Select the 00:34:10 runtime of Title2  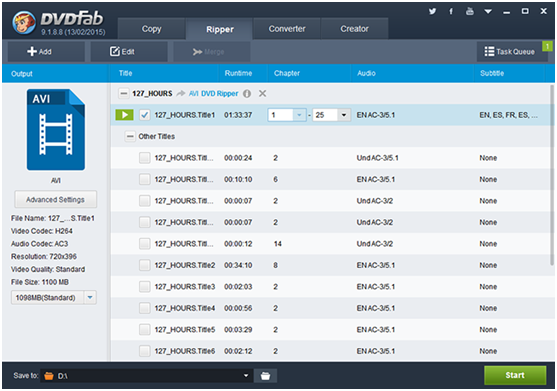(x=238, y=265)
